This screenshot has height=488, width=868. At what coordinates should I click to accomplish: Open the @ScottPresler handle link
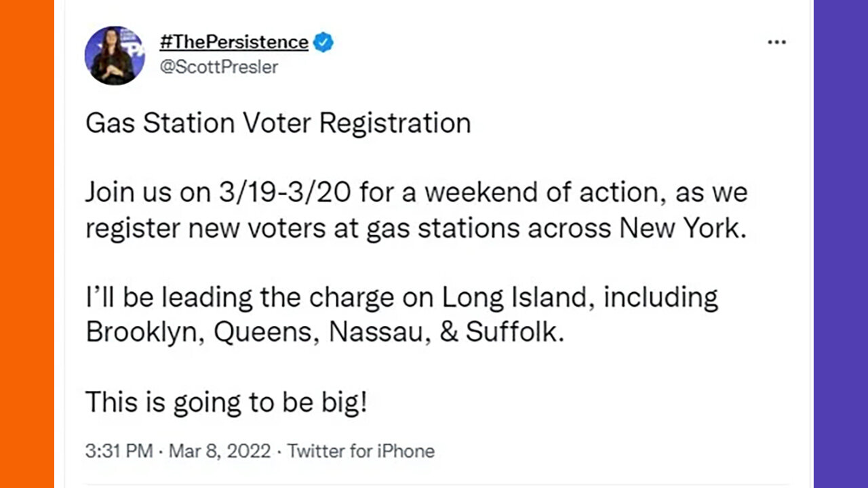[218, 67]
